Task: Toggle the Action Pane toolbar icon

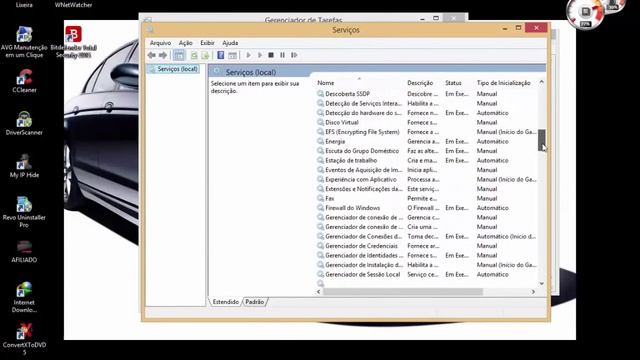Action: click(x=232, y=55)
